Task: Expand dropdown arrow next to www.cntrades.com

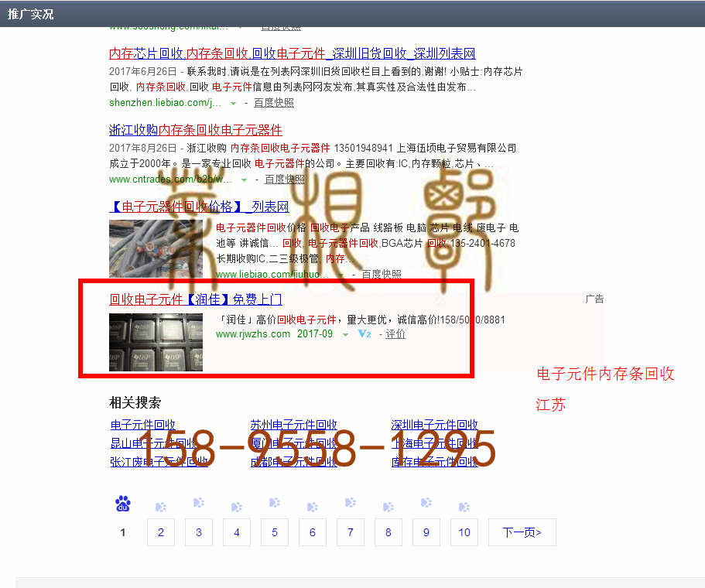Action: [x=244, y=179]
